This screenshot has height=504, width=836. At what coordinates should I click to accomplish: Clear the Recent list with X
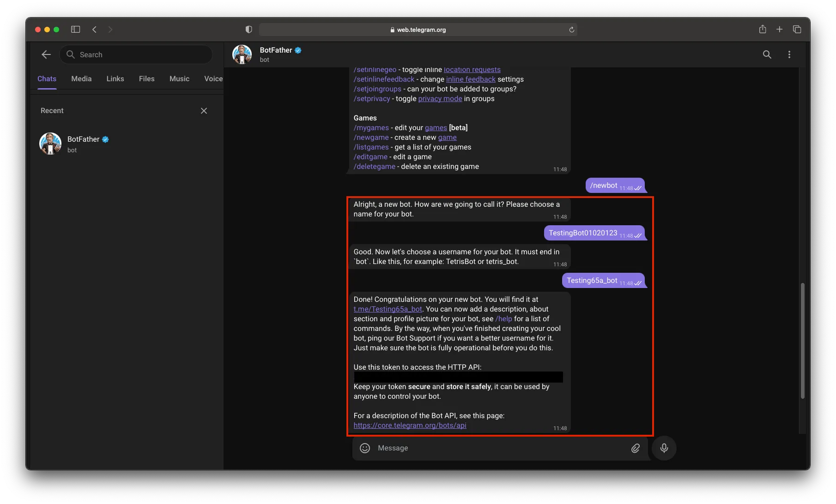coord(204,111)
